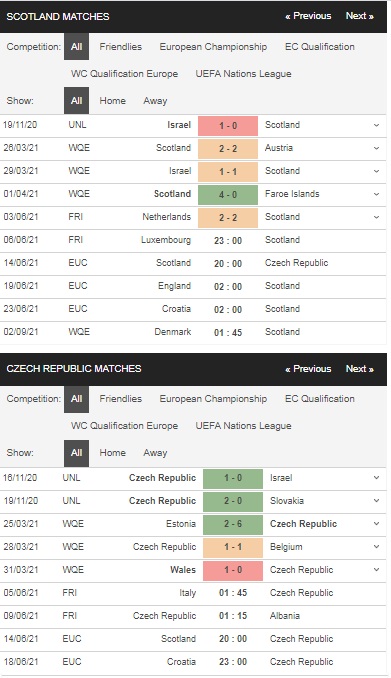Show only Away matches for Czech Republic
391x678 pixels.
155,453
